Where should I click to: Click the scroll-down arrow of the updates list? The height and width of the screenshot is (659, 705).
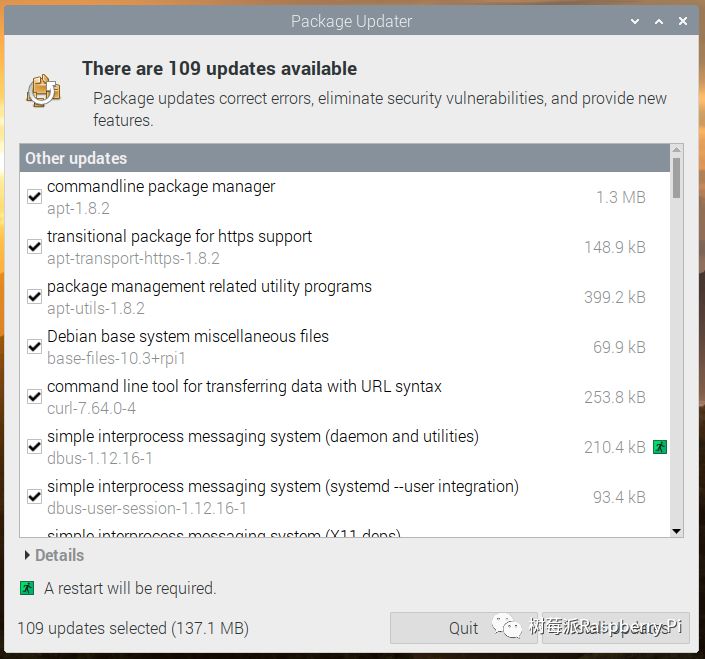coord(677,531)
